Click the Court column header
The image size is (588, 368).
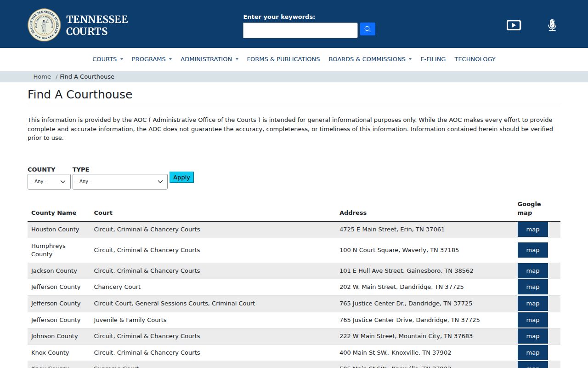click(x=103, y=213)
